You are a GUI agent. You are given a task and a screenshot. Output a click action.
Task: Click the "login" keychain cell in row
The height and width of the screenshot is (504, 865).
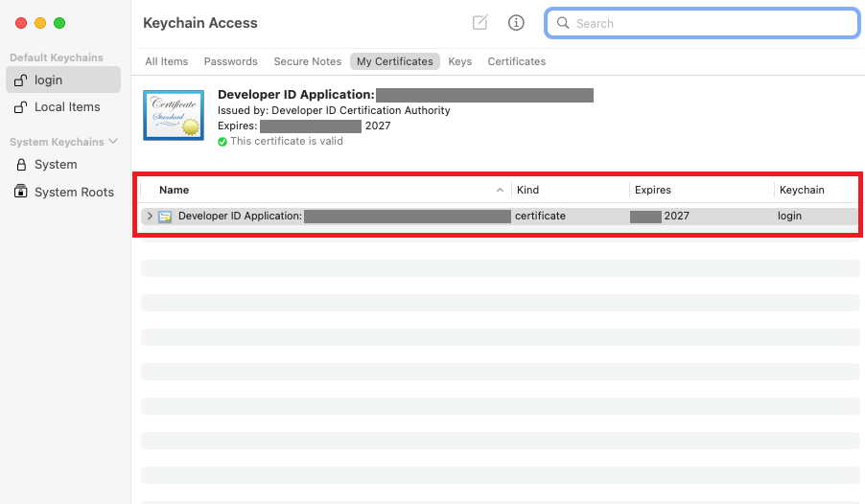tap(789, 217)
